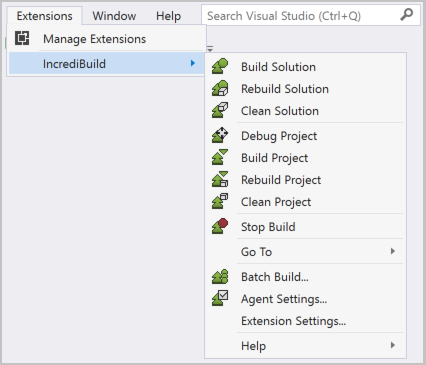
Task: Click the Build Project icon
Action: [220, 157]
